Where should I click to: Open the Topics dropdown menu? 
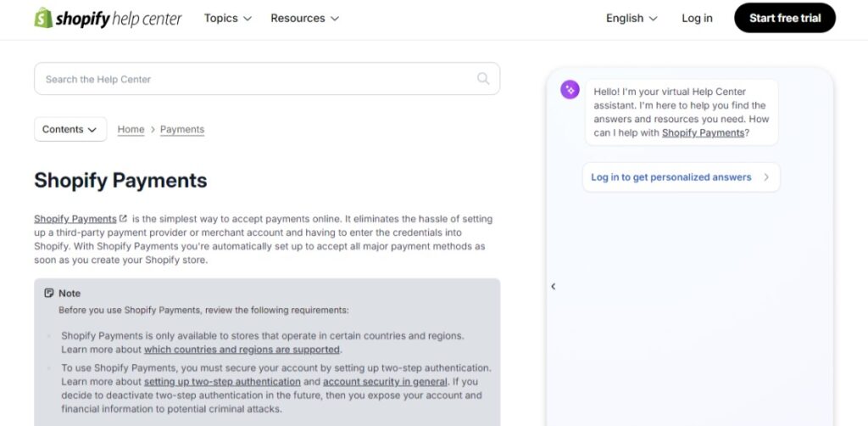coord(227,19)
